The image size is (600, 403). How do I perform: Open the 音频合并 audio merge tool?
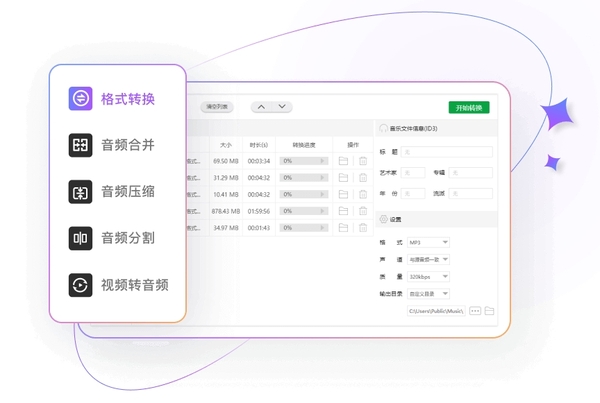(81, 144)
